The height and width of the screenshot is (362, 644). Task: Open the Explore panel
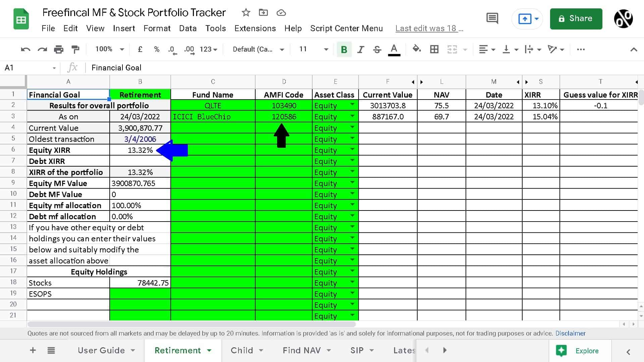pos(580,351)
